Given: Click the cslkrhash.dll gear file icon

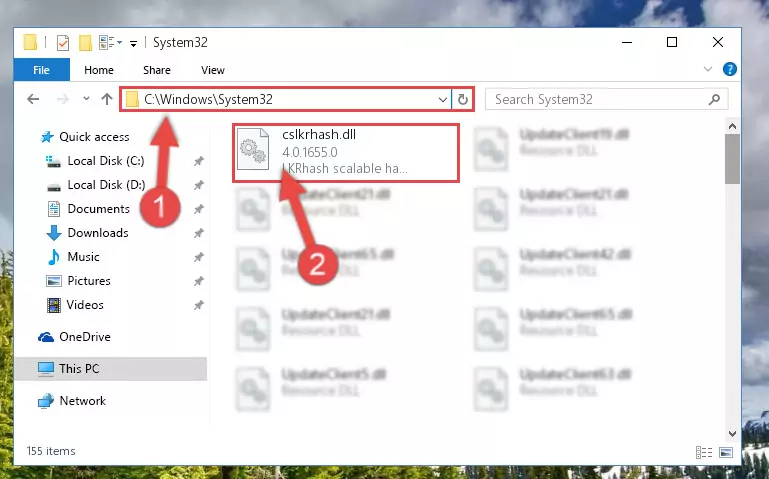Looking at the screenshot, I should click(x=253, y=149).
